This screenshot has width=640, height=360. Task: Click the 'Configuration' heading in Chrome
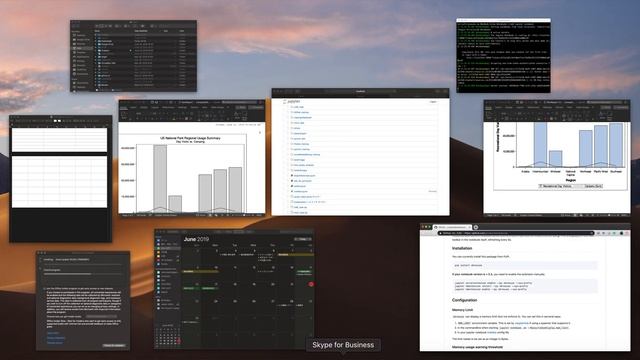pos(464,300)
